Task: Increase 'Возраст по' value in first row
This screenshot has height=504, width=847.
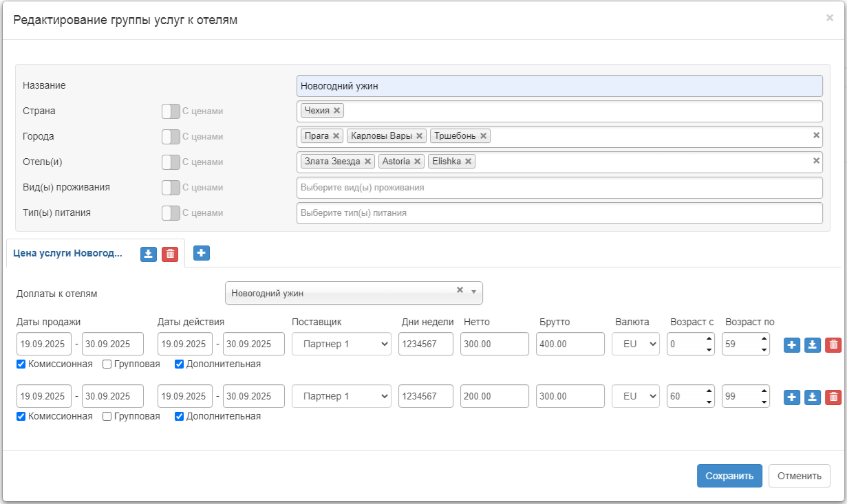Action: coord(764,338)
